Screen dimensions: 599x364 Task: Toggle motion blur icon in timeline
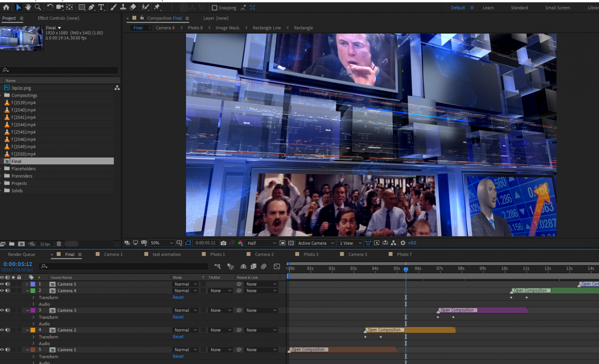point(264,267)
